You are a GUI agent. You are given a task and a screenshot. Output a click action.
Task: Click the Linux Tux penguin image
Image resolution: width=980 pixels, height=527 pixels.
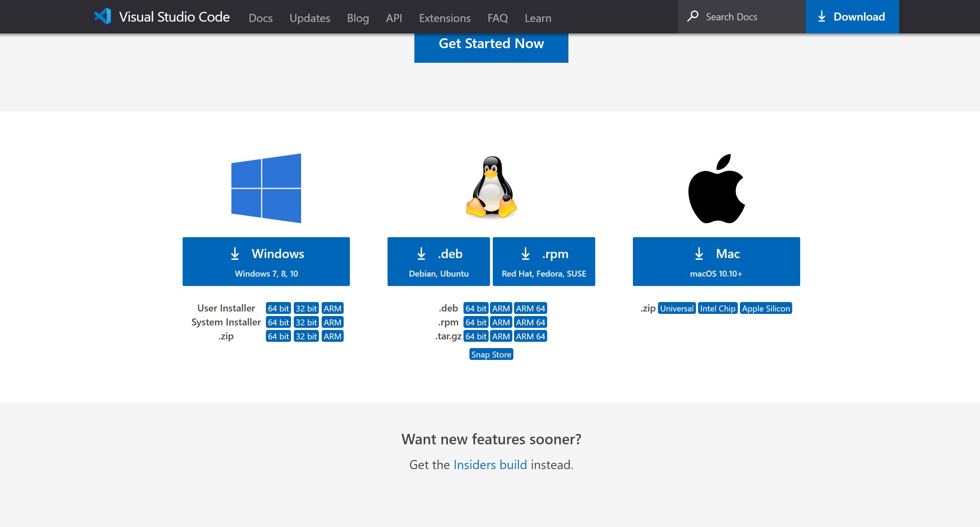click(x=491, y=187)
